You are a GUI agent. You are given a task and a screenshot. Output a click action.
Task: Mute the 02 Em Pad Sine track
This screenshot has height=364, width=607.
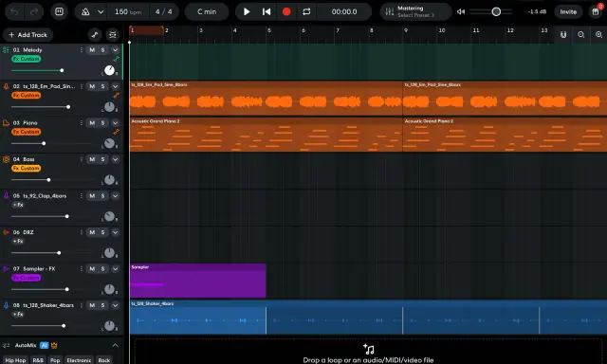(92, 86)
